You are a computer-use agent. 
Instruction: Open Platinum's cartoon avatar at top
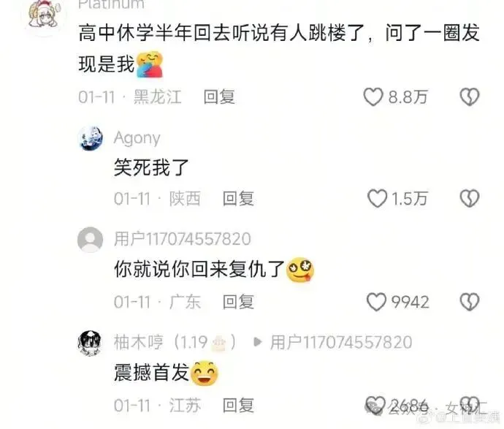point(43,15)
